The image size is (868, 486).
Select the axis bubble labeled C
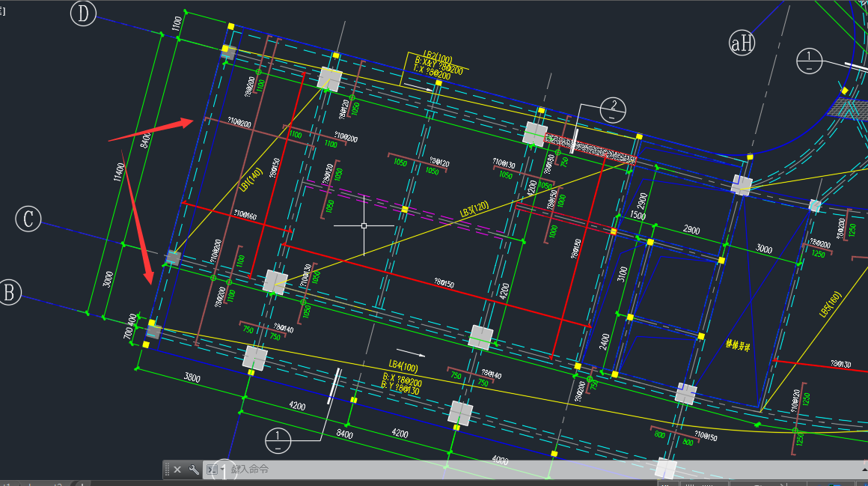point(28,219)
